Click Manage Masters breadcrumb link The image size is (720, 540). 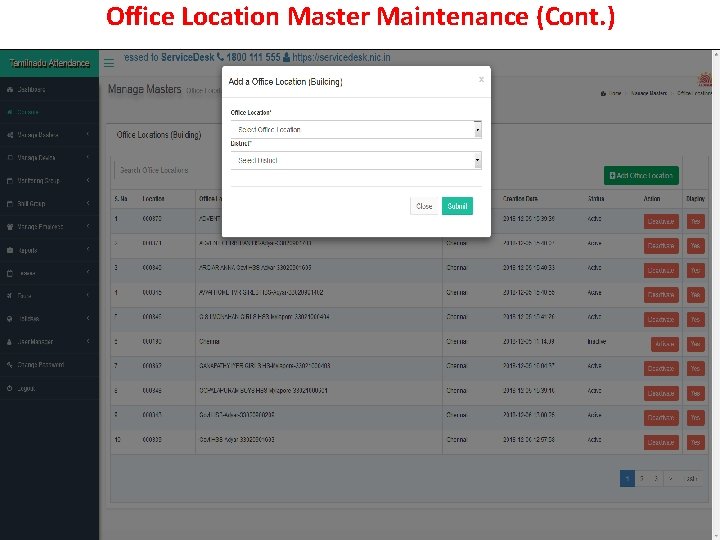(649, 93)
